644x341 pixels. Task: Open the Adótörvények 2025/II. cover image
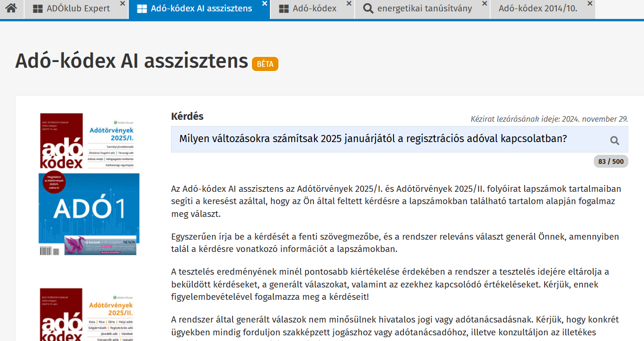coord(87,314)
